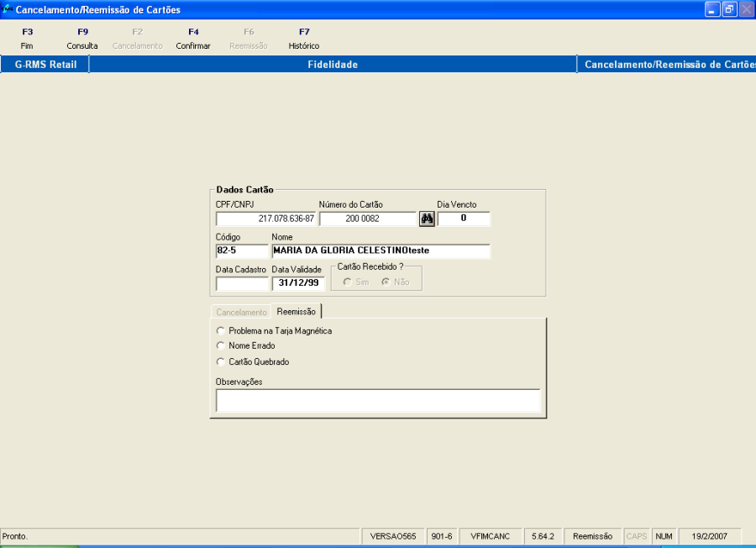Click VFIMCANC in the status bar
The width and height of the screenshot is (756, 548).
(490, 536)
